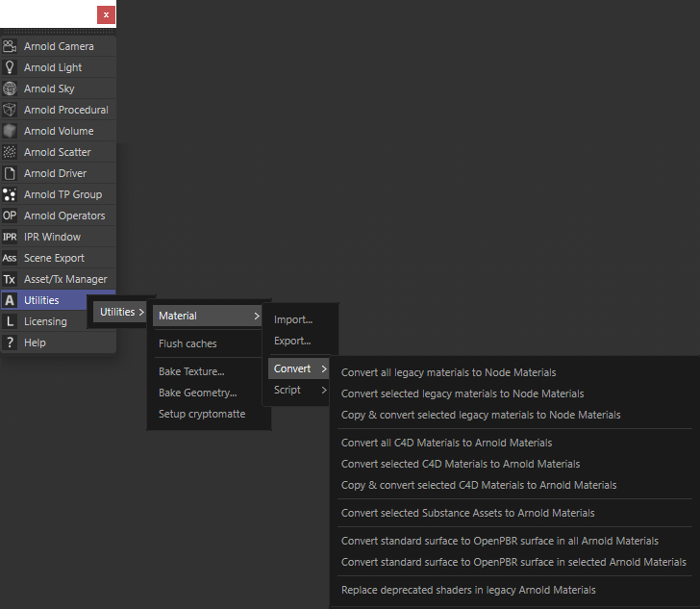Open Arnold Driver entry
This screenshot has width=700, height=609.
(59, 173)
